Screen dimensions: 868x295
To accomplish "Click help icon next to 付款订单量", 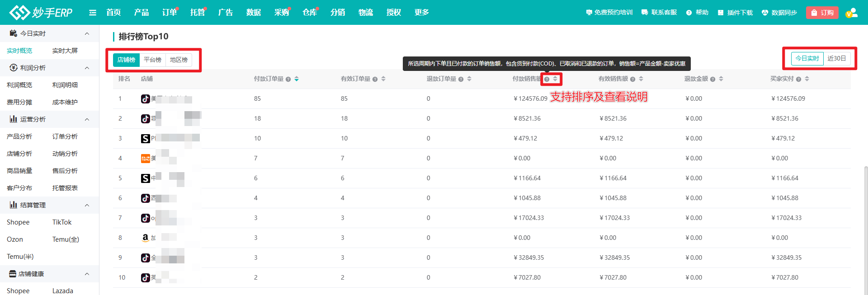I will [288, 79].
